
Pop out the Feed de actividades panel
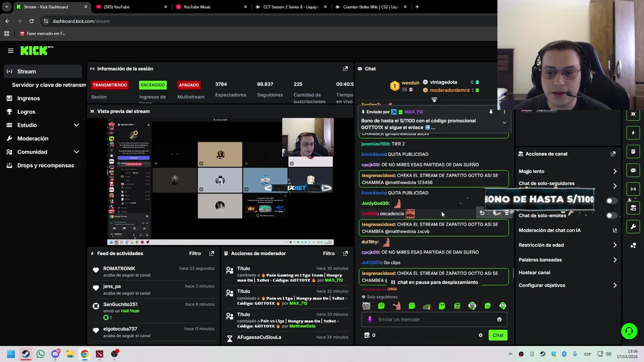pos(211,253)
